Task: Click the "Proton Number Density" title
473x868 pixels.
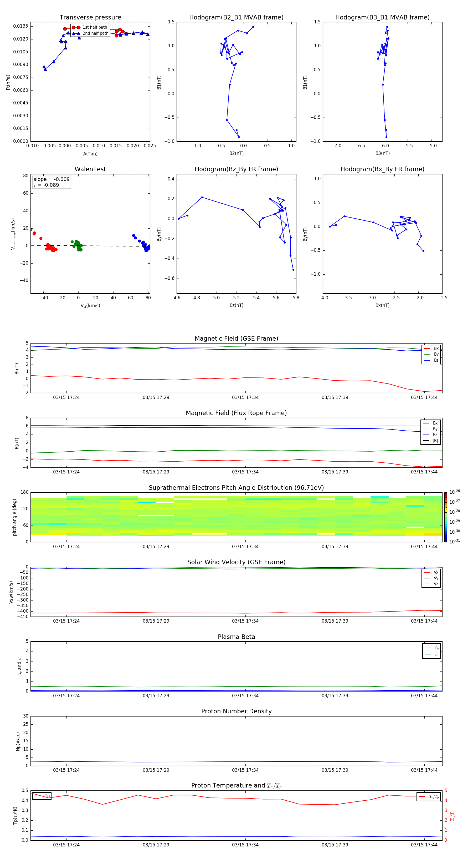Action: pos(236,711)
